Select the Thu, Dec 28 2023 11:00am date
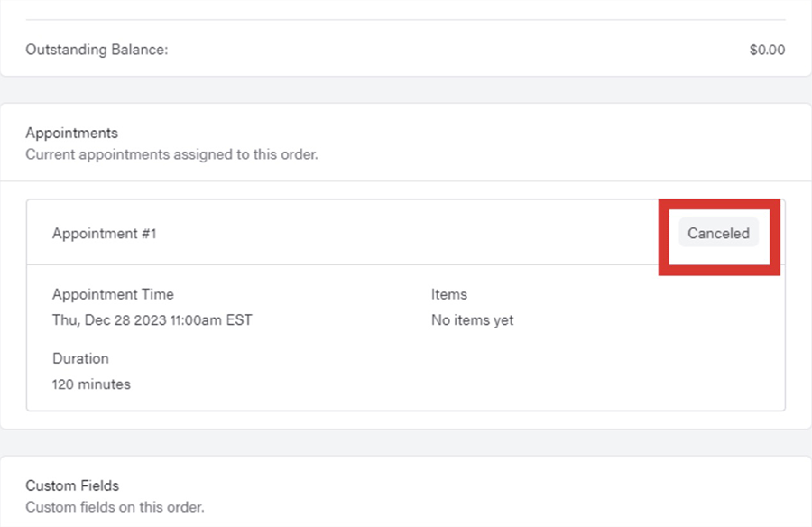This screenshot has width=812, height=527. (x=152, y=320)
